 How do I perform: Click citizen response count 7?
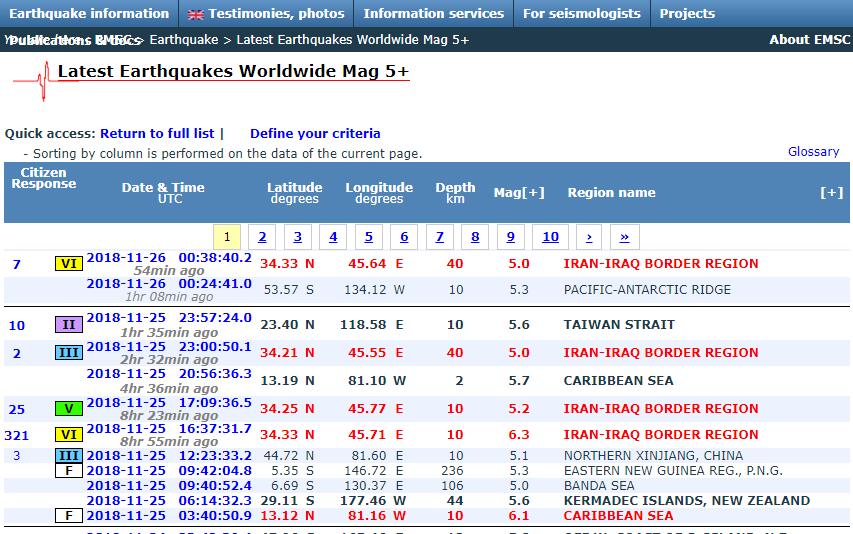17,265
